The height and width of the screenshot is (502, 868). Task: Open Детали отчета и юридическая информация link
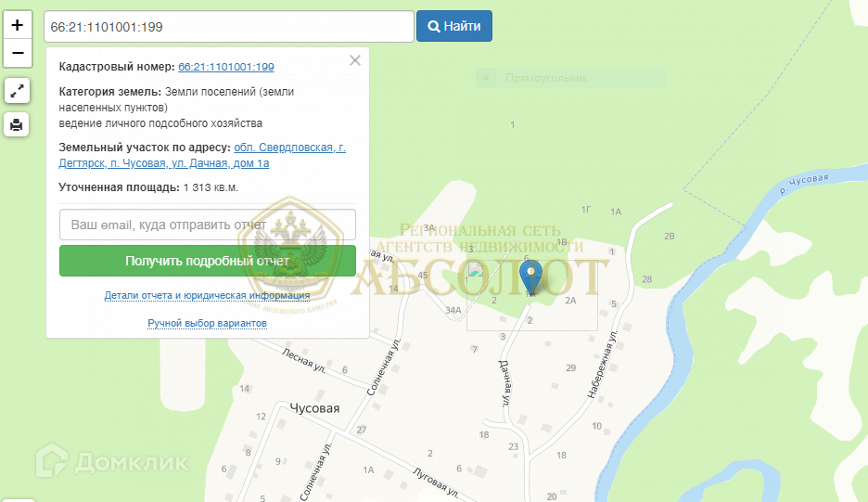(207, 295)
